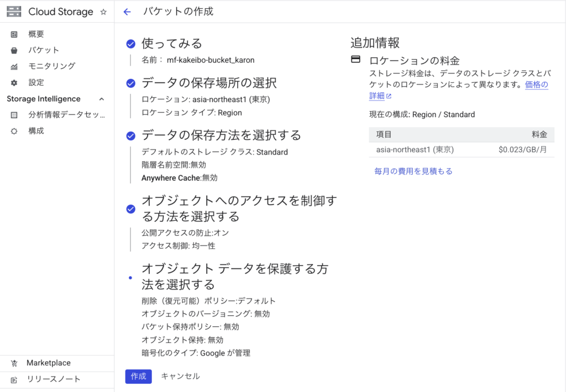Viewport: 566px width, 392px height.
Task: Click checkmark next to データの保存方法を選択する
Action: pyautogui.click(x=131, y=135)
